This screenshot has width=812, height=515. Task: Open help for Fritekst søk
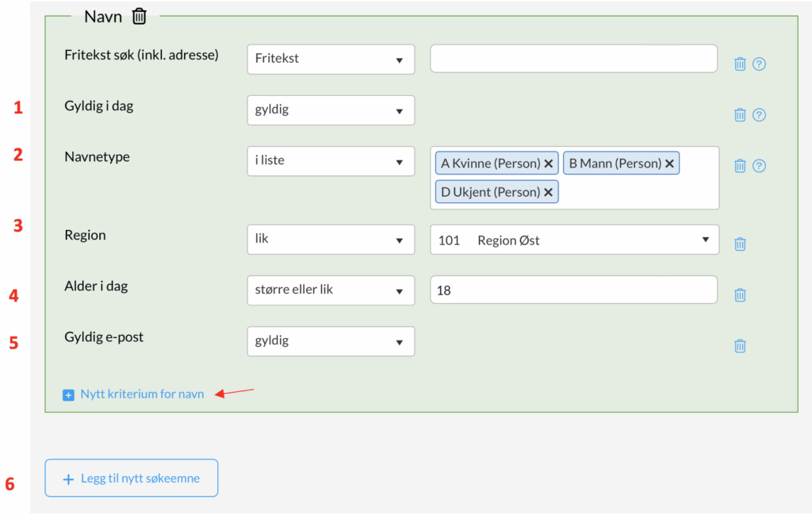pyautogui.click(x=759, y=64)
